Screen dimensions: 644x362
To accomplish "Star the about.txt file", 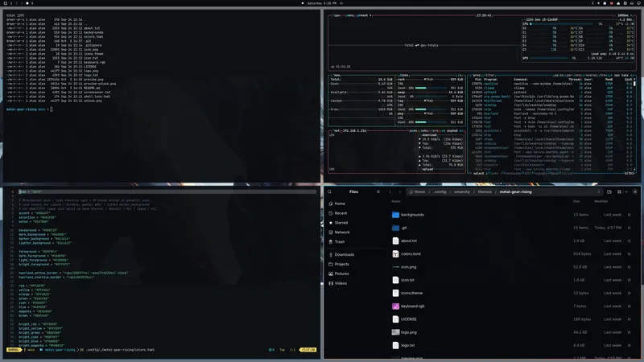I will point(629,241).
